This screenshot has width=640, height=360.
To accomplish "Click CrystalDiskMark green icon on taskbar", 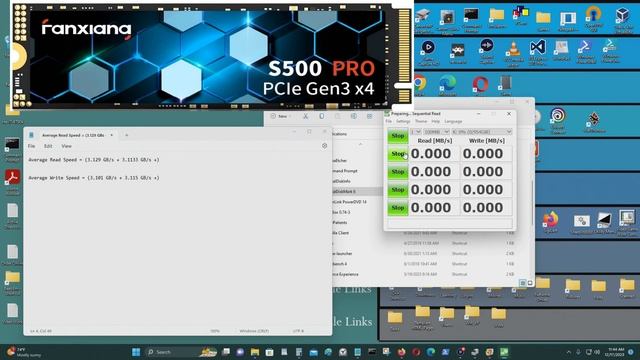I will [504, 352].
